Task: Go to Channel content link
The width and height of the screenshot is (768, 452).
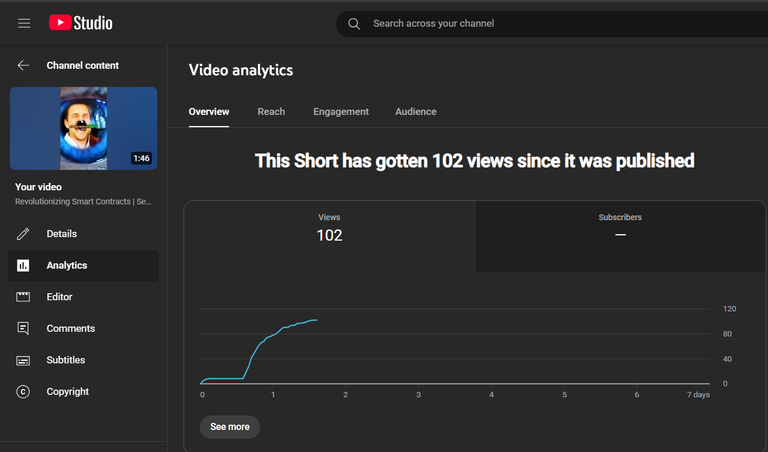Action: (x=82, y=66)
